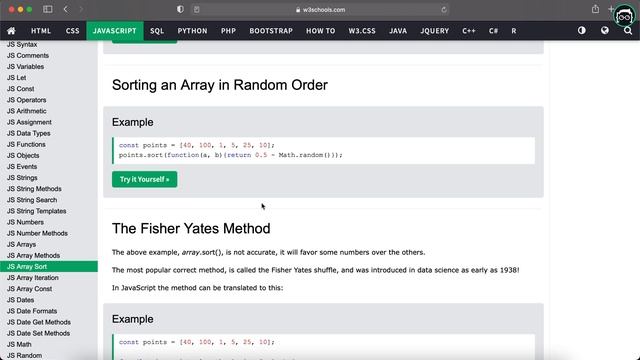This screenshot has width=640, height=360.
Task: Open JS Dates in sidebar
Action: pyautogui.click(x=20, y=300)
